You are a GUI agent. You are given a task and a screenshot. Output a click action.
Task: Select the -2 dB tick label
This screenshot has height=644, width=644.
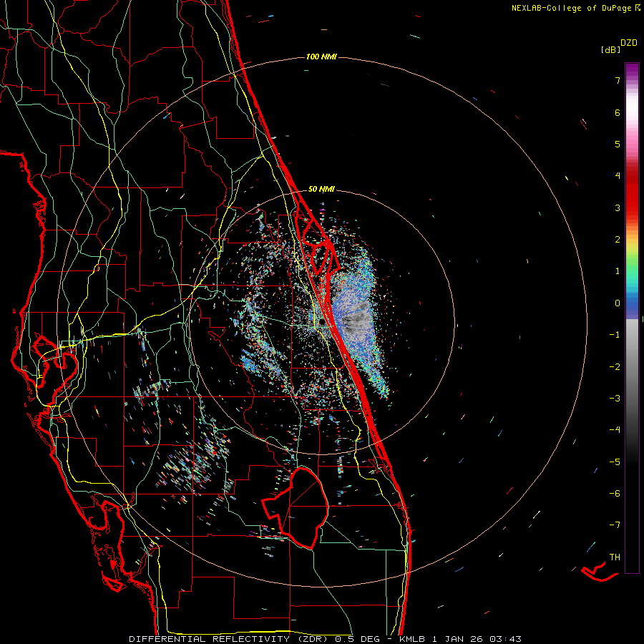pos(615,366)
